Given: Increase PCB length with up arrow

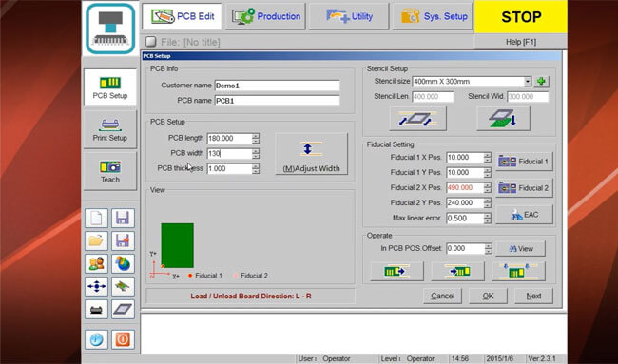Looking at the screenshot, I should click(x=256, y=136).
